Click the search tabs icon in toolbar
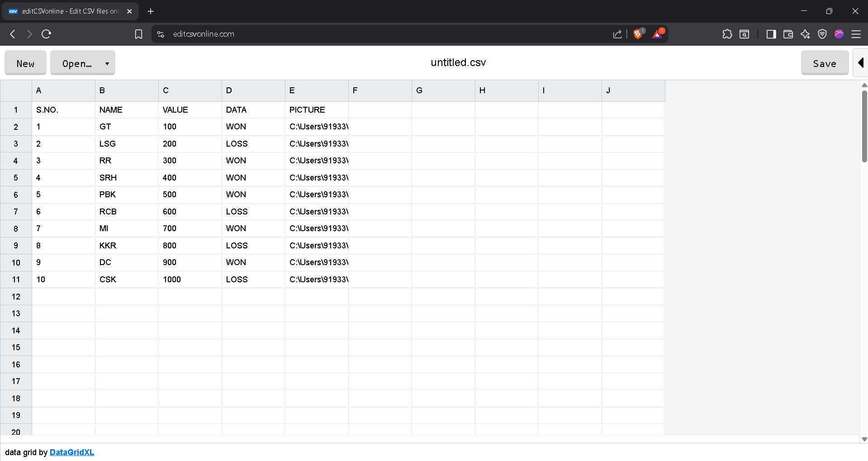868x461 pixels. click(745, 34)
